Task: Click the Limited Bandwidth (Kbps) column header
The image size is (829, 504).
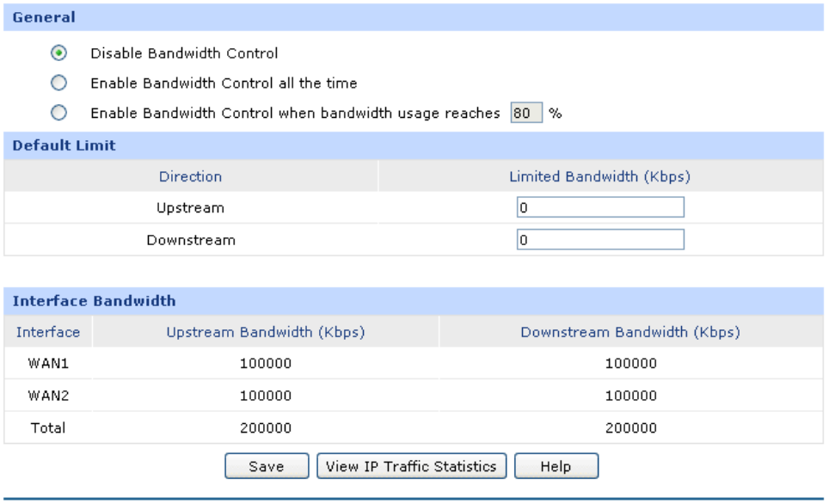Action: coord(600,176)
